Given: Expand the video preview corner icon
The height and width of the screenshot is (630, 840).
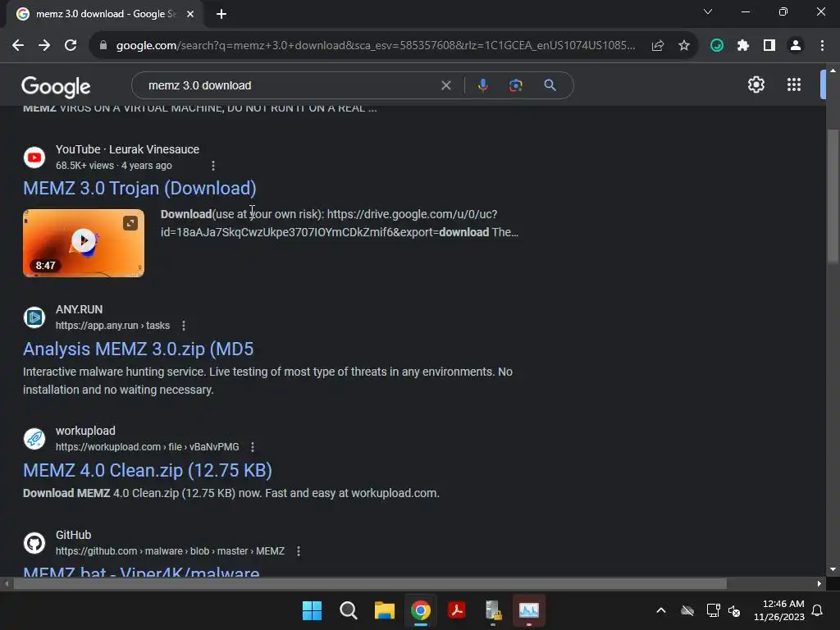Looking at the screenshot, I should (130, 223).
